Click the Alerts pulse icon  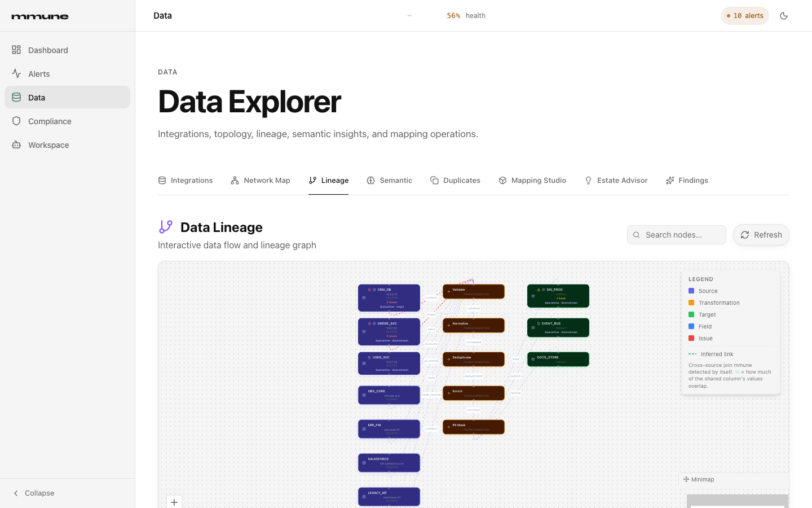(x=16, y=73)
